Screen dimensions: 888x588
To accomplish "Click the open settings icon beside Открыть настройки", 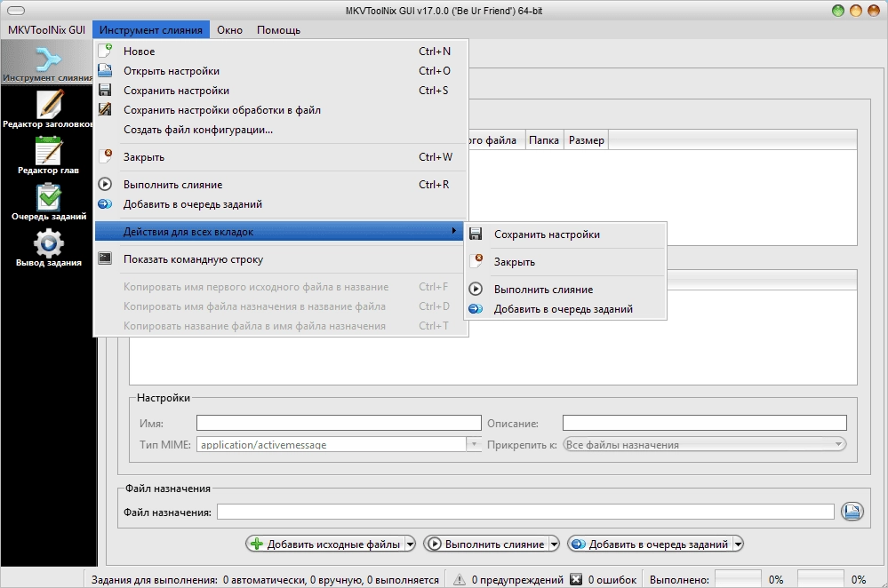I will 106,70.
